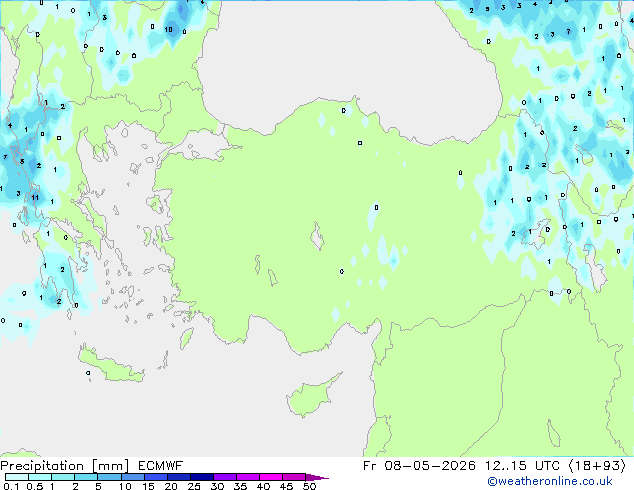The height and width of the screenshot is (490, 634).
Task: Click the time text "12..15 UTC"
Action: point(523,466)
